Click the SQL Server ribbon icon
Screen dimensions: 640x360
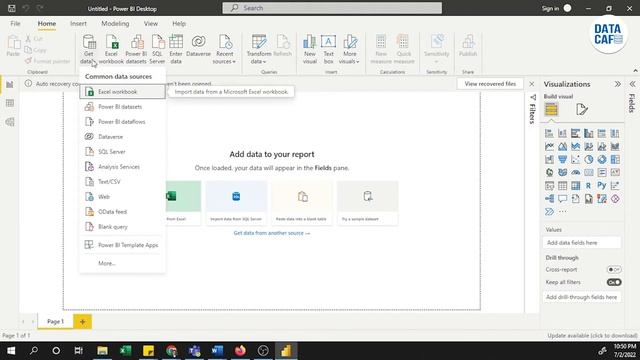point(157,49)
